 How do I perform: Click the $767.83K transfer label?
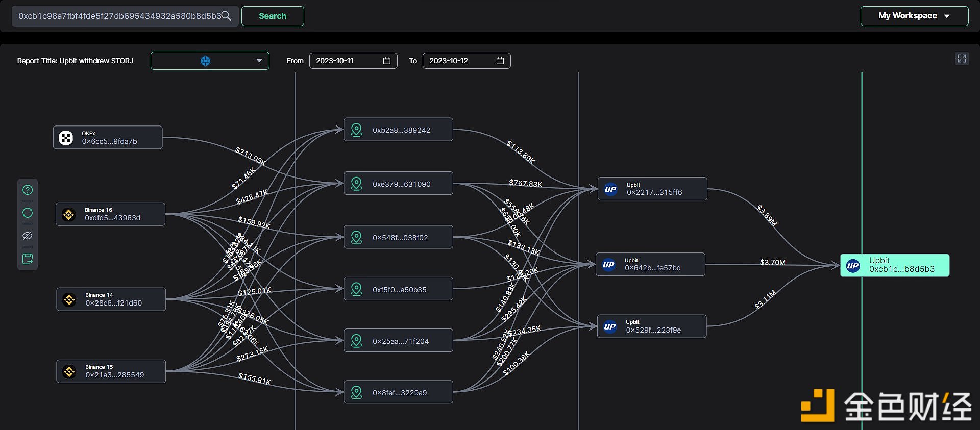[525, 184]
